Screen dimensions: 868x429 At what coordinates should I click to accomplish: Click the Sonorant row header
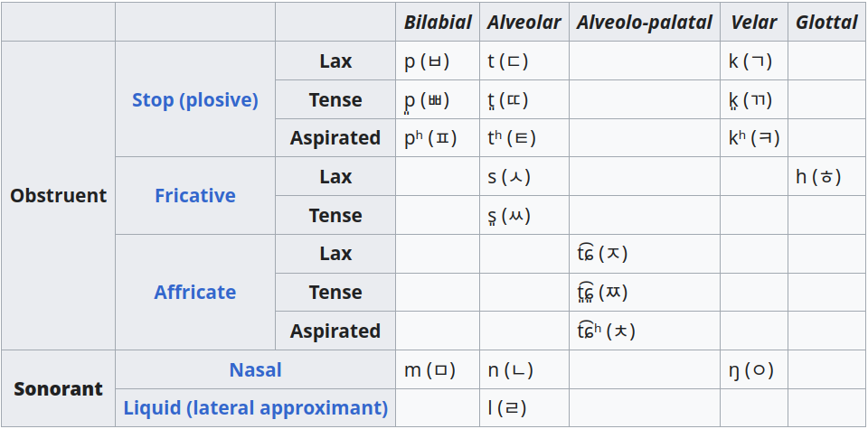tap(58, 388)
